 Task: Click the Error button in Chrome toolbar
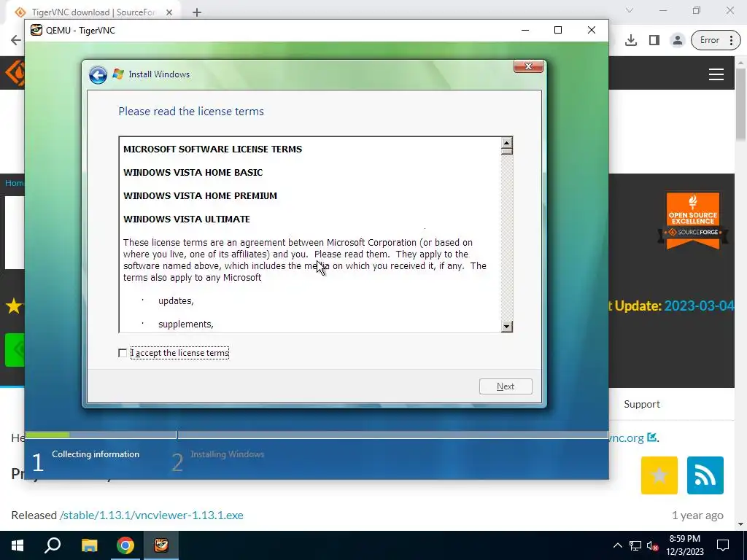point(709,40)
